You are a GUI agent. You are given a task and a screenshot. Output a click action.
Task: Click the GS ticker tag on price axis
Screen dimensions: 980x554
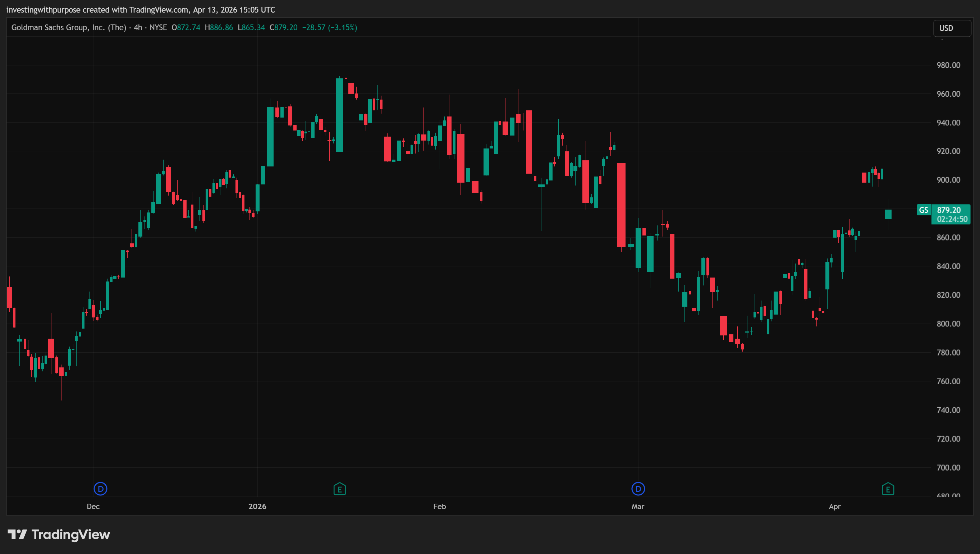[x=923, y=210]
